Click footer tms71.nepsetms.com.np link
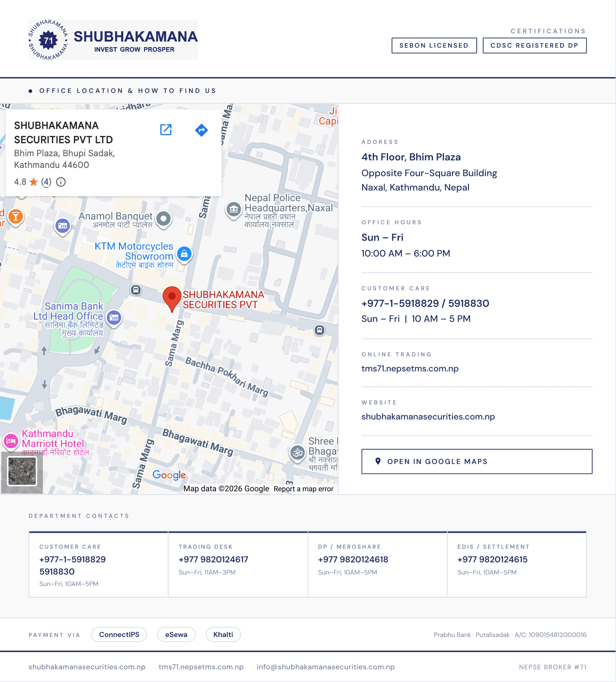The width and height of the screenshot is (616, 682). coord(201,667)
